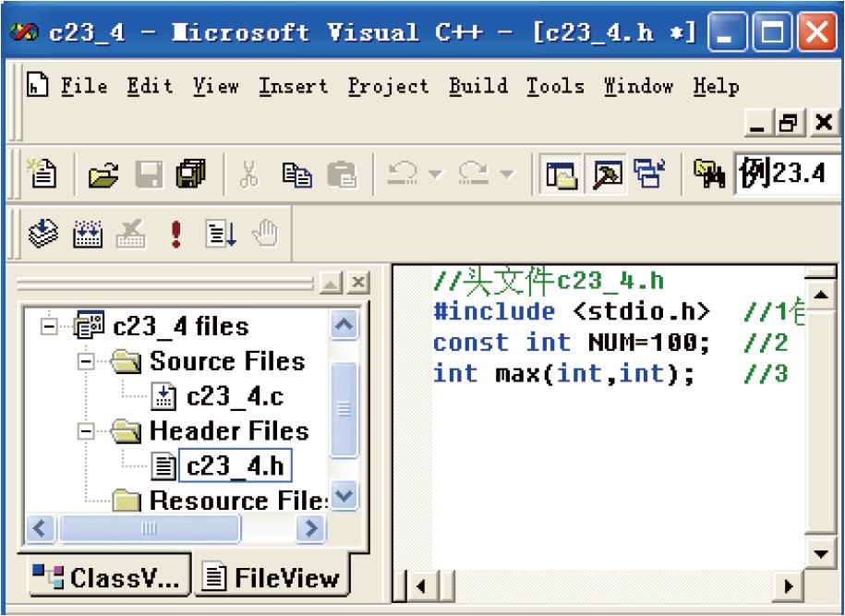Click the Find combo box showing 例23.4
Screen dimensions: 845x616
click(788, 174)
